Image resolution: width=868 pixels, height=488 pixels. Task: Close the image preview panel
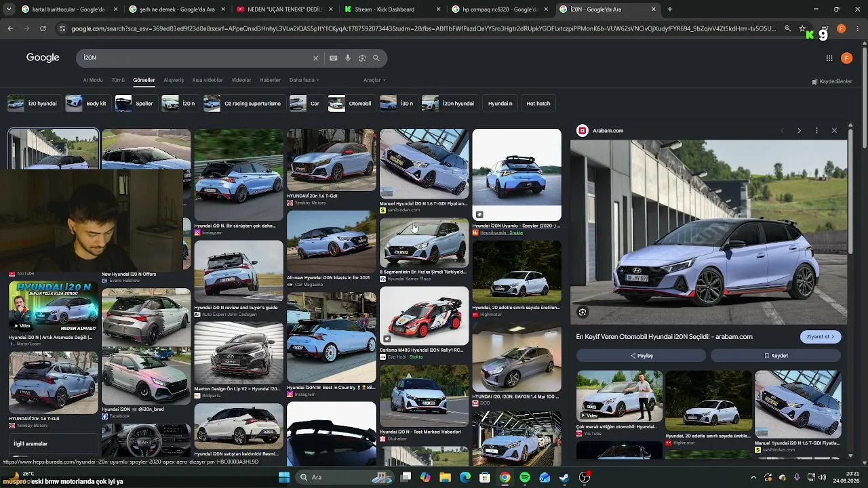834,131
